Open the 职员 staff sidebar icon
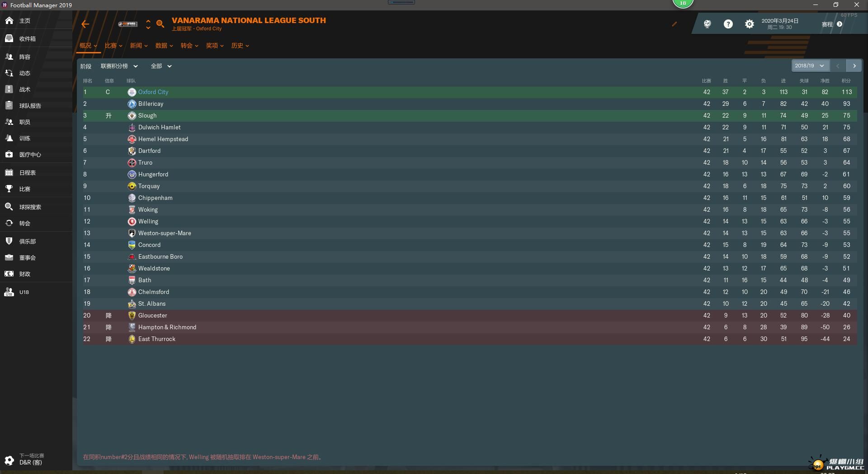This screenshot has height=474, width=868. point(9,122)
